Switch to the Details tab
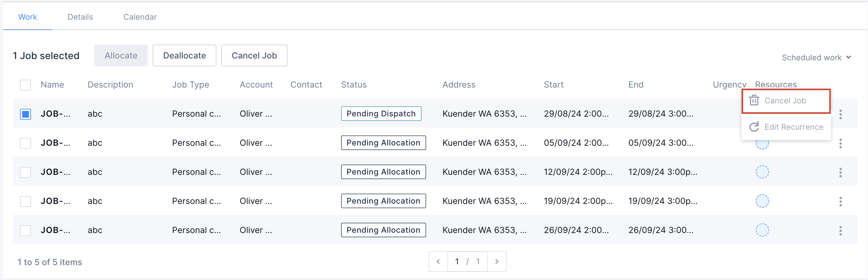The height and width of the screenshot is (280, 868). point(80,17)
